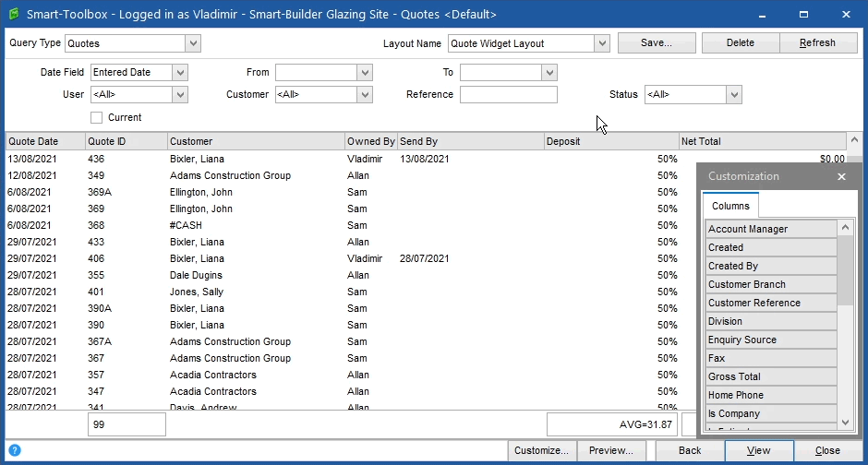
Task: Open the Query Type dropdown
Action: click(192, 42)
